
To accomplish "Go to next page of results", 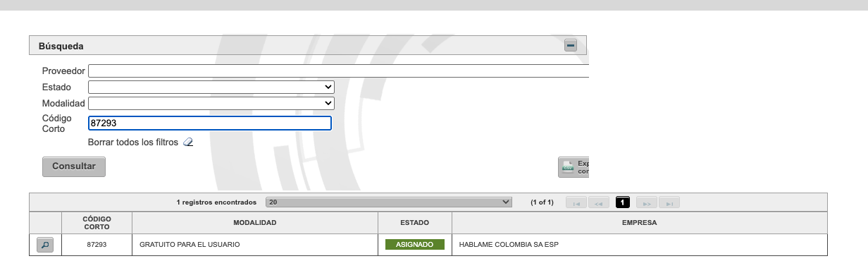I will [647, 203].
